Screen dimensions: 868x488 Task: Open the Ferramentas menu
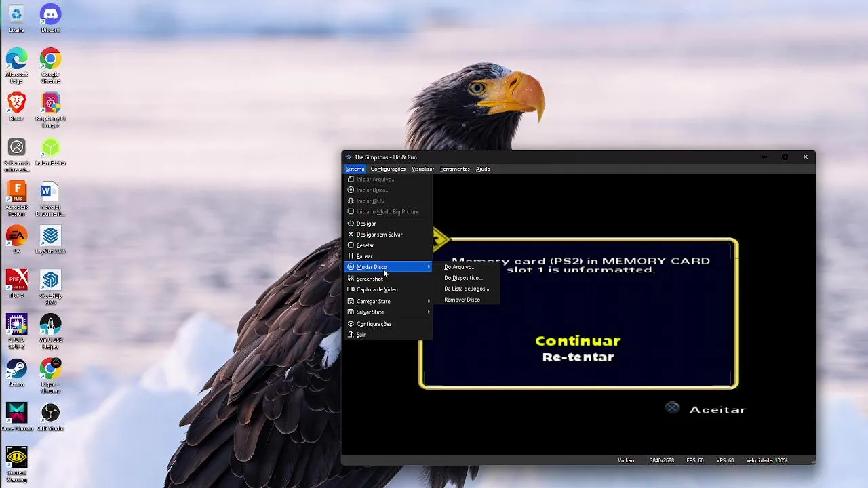pos(455,169)
